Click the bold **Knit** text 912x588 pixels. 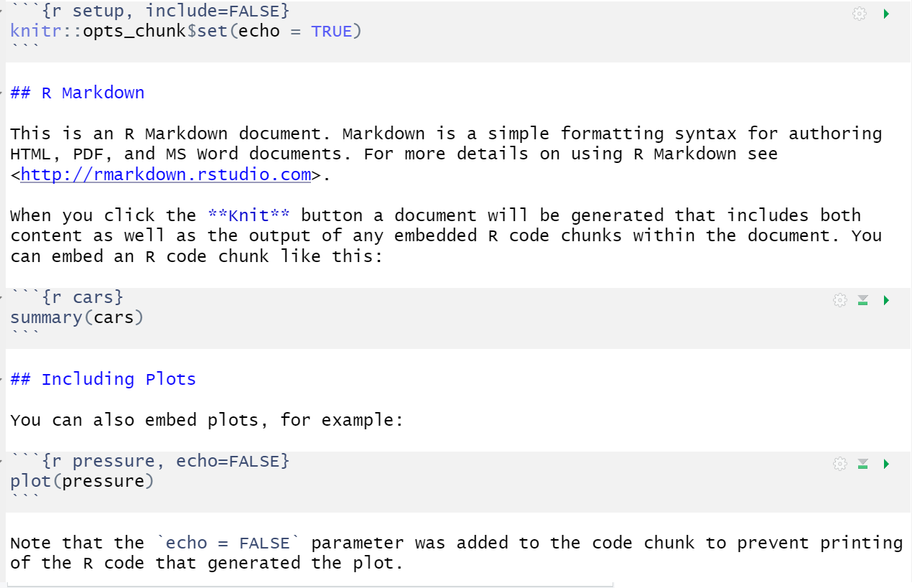pyautogui.click(x=249, y=215)
